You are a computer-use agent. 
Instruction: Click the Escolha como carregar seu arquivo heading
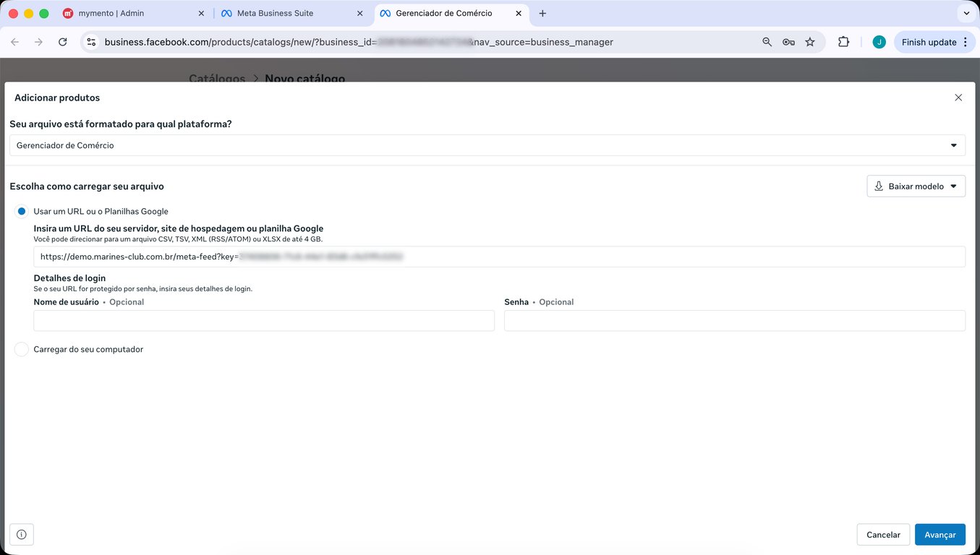coord(87,186)
